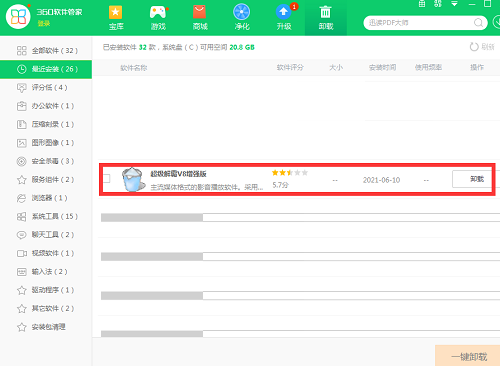Open the 宝库 software library tab
This screenshot has height=366, width=500.
click(x=116, y=17)
